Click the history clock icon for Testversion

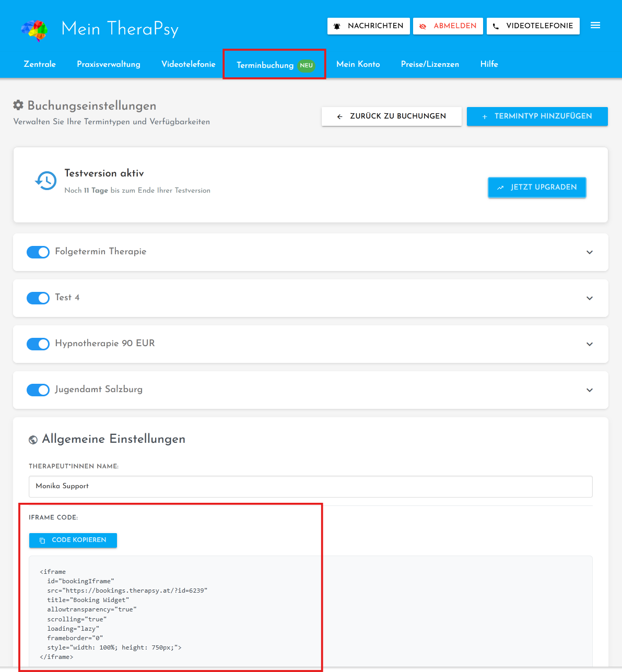(x=46, y=181)
